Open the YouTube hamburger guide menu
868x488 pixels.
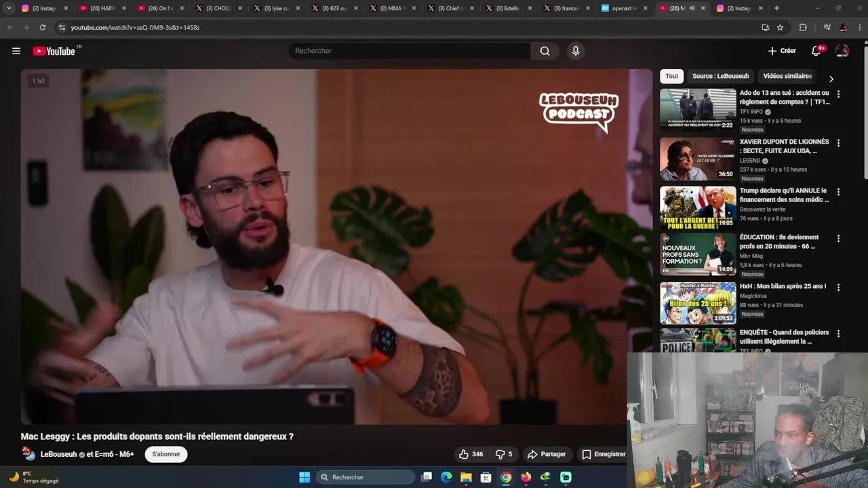point(16,51)
